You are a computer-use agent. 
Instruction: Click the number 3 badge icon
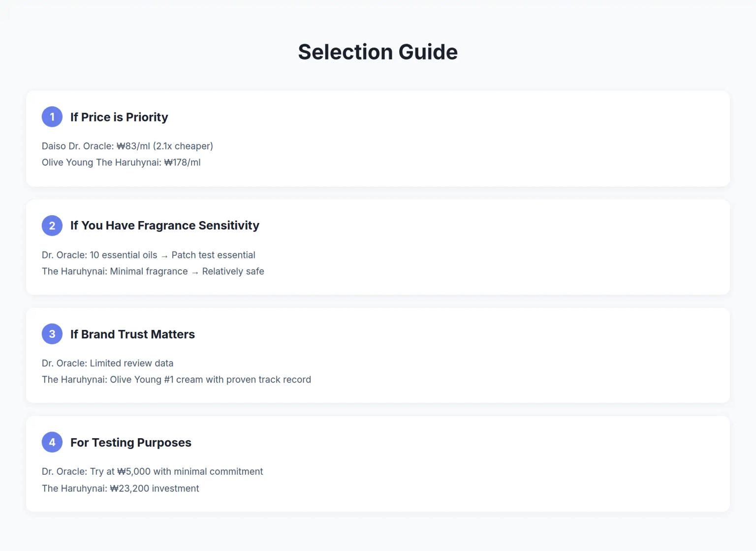pos(52,333)
